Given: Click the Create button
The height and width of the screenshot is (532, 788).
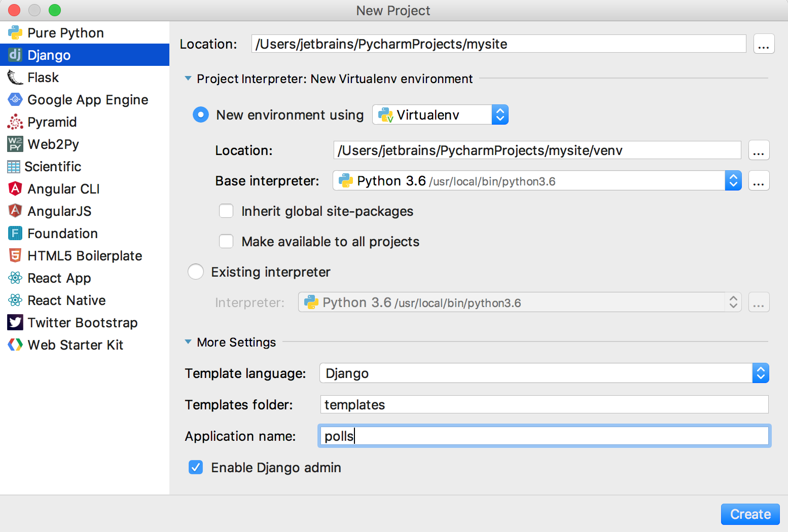Looking at the screenshot, I should [x=750, y=514].
